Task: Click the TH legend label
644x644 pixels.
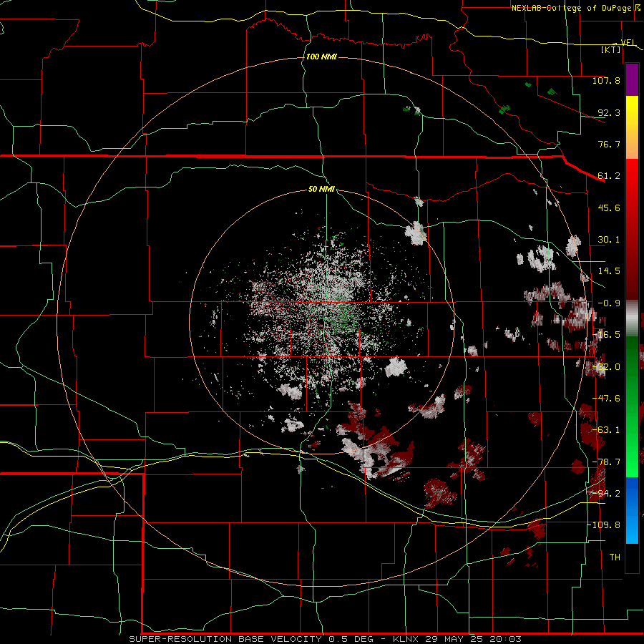Action: [615, 557]
